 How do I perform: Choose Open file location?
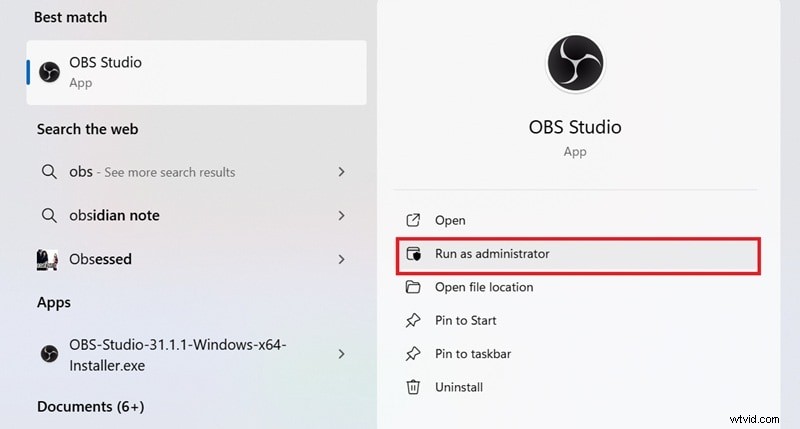[483, 287]
